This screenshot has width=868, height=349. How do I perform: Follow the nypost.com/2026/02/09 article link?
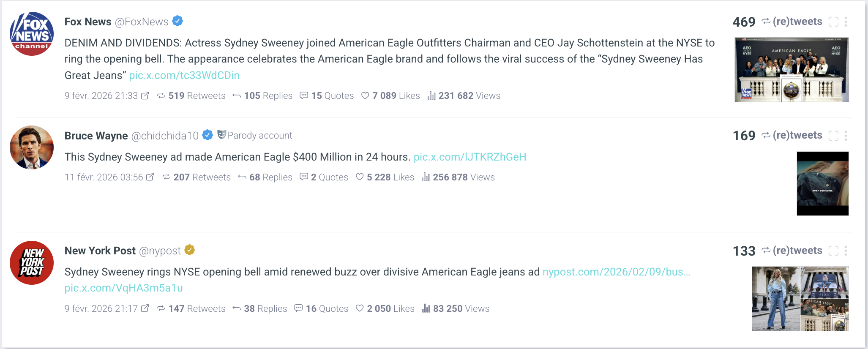coord(616,272)
